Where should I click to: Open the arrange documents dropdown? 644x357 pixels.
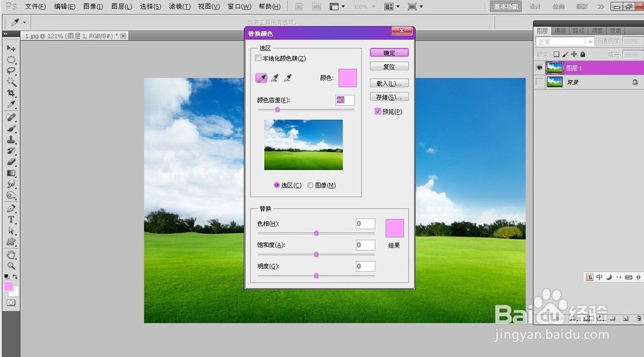click(392, 6)
